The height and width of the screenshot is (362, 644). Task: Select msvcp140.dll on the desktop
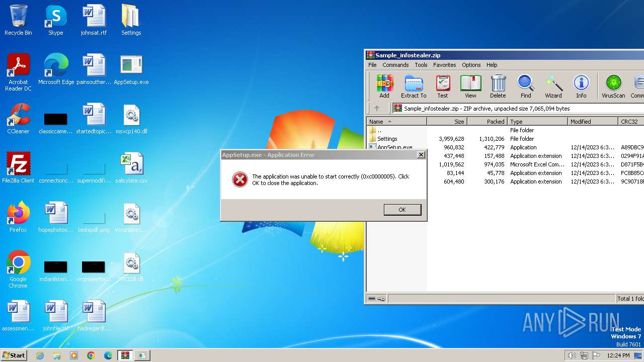point(131,119)
